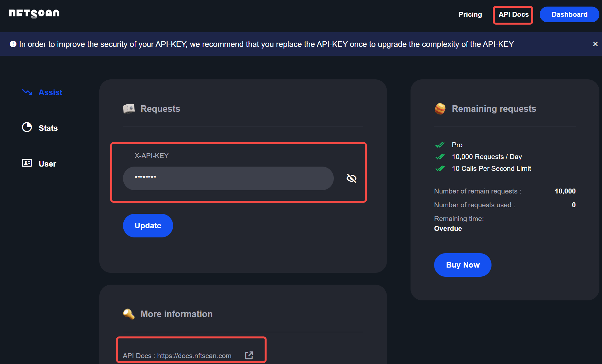Click the security notice exclamation icon
The height and width of the screenshot is (364, 602).
(x=13, y=44)
